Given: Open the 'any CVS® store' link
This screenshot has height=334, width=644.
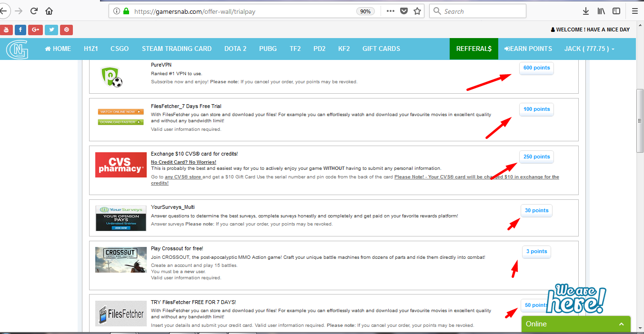Looking at the screenshot, I should click(x=183, y=177).
